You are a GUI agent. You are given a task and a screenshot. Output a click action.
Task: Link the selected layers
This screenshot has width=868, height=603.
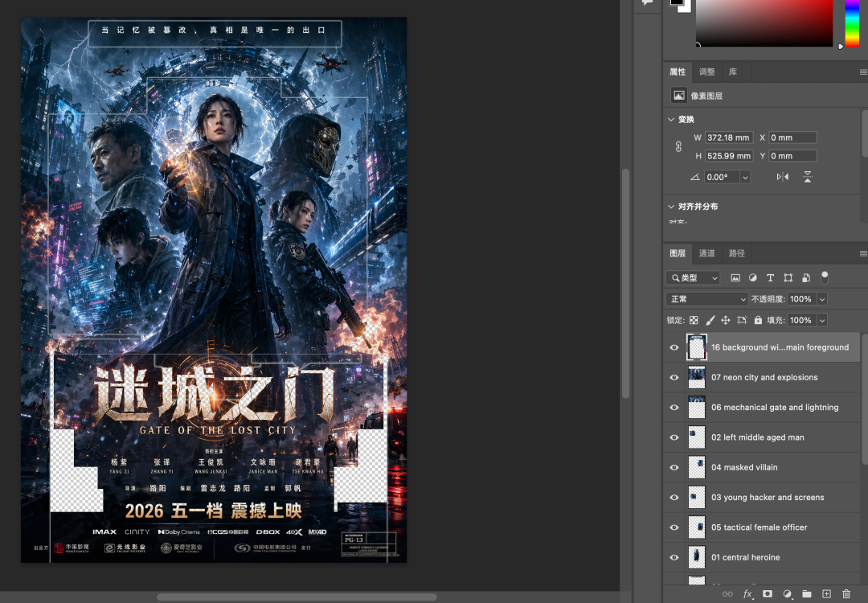tap(727, 593)
